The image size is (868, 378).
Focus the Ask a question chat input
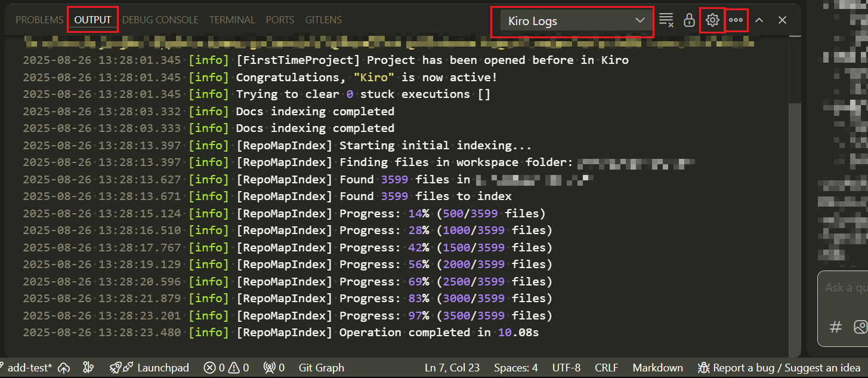click(846, 288)
